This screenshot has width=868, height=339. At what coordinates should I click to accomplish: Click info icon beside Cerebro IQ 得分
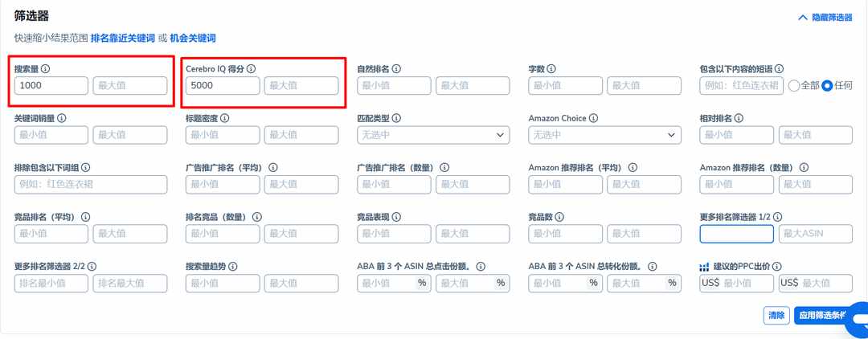[x=251, y=69]
